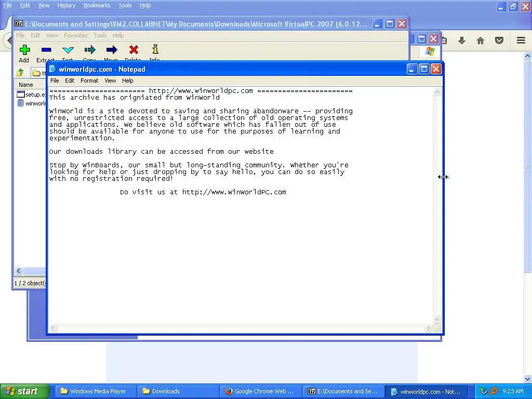Click Notepad horizontal scrollbar right arrow
Image resolution: width=532 pixels, height=399 pixels.
(428, 328)
